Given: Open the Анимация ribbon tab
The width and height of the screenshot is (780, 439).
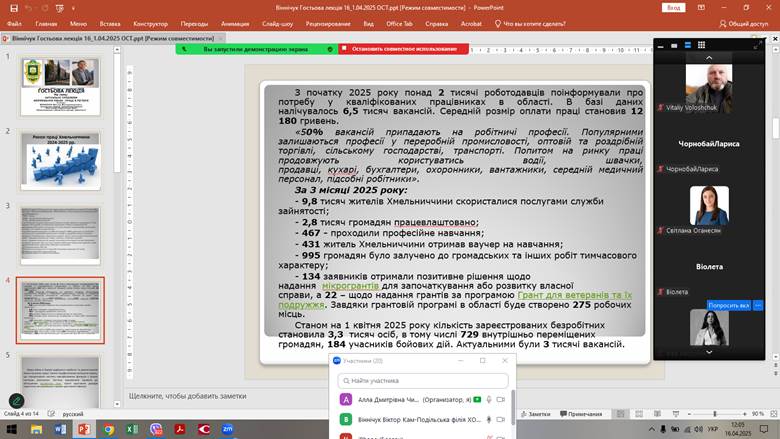Looking at the screenshot, I should point(235,23).
